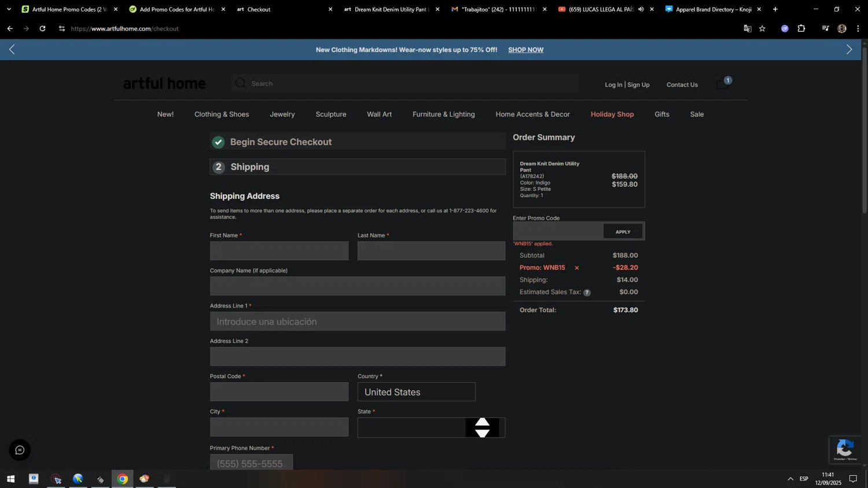The image size is (868, 488).
Task: Open Sale menu
Action: [x=697, y=114]
